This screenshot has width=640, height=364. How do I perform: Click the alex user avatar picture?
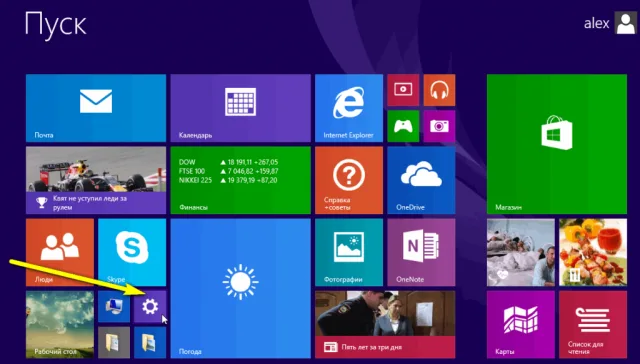(x=625, y=24)
